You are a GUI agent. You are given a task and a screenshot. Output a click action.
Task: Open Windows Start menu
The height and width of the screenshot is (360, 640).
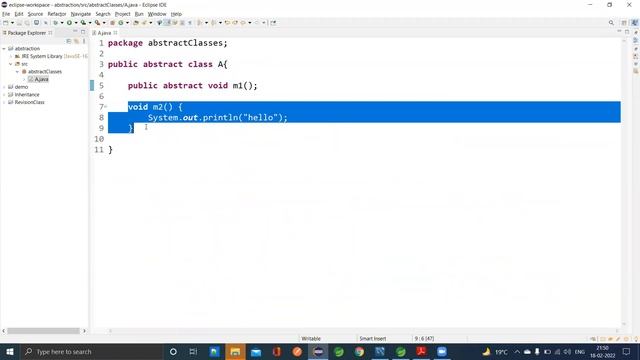10,351
